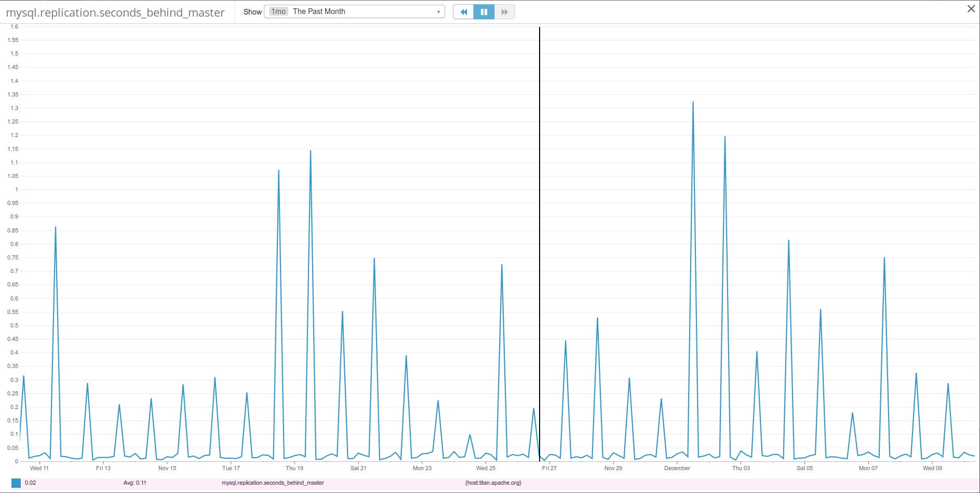Click the X to dismiss the graph view
Viewport: 980px width, 493px height.
pyautogui.click(x=971, y=8)
